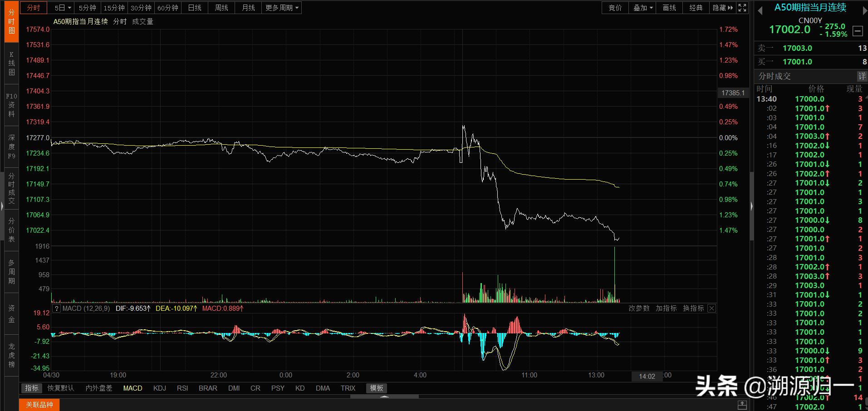
Task: Click 加指标 to add an indicator
Action: (666, 308)
